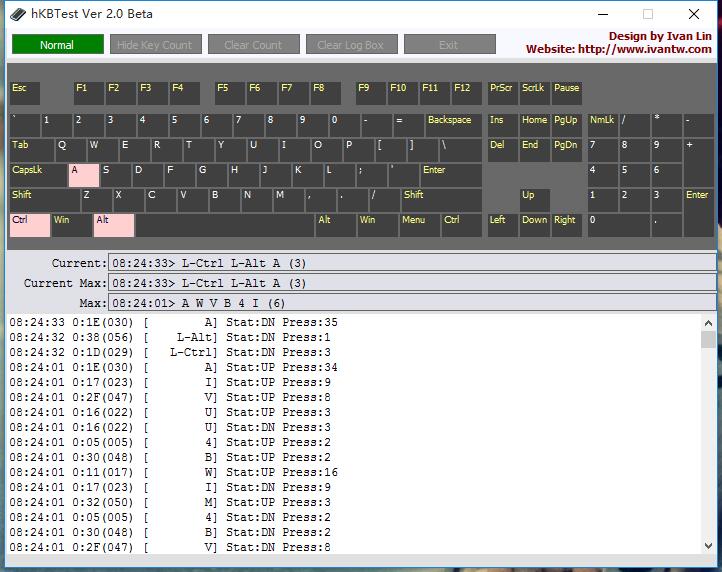Click the NmLk numpad key tile
The image size is (722, 572).
pyautogui.click(x=603, y=125)
